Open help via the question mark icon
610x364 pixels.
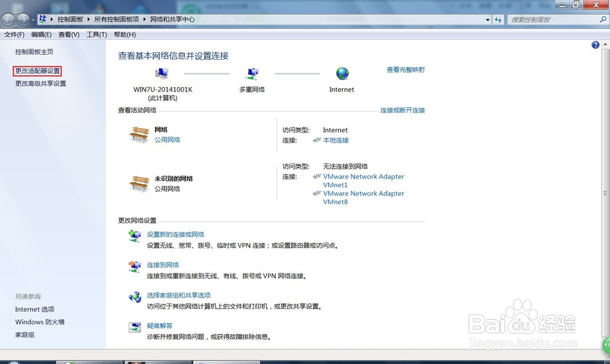click(595, 45)
